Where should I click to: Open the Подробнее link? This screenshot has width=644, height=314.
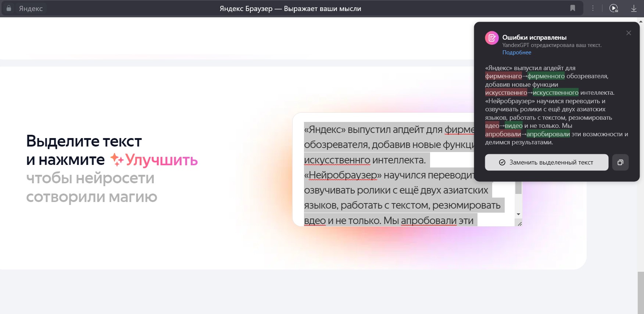tap(517, 53)
